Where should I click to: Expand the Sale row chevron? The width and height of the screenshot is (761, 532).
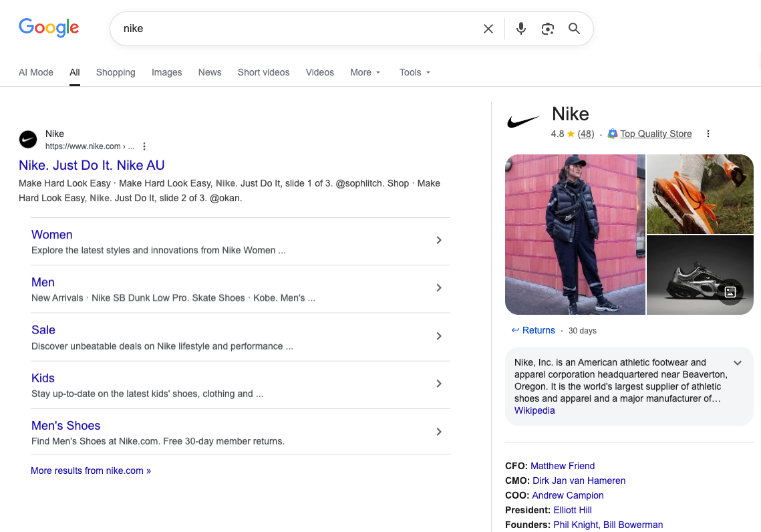pos(439,336)
